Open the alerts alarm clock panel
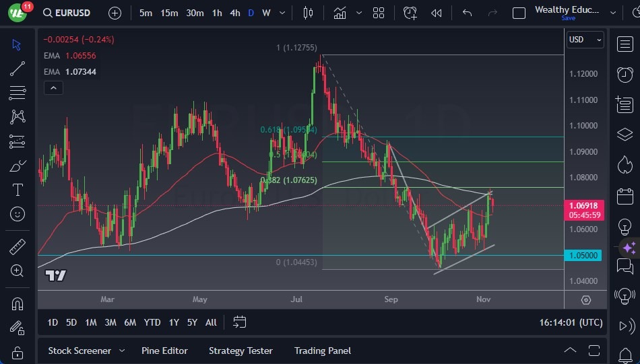640x364 pixels. [x=625, y=74]
